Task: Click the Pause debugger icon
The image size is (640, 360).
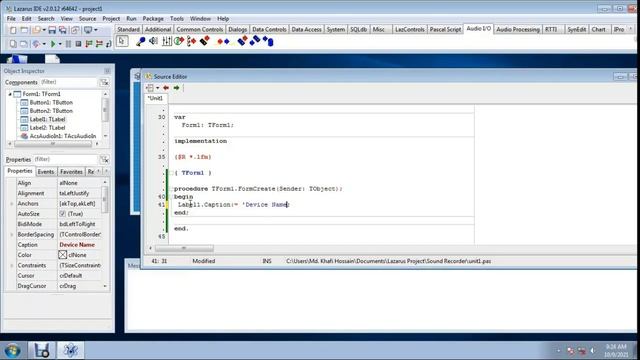Action: tap(68, 44)
